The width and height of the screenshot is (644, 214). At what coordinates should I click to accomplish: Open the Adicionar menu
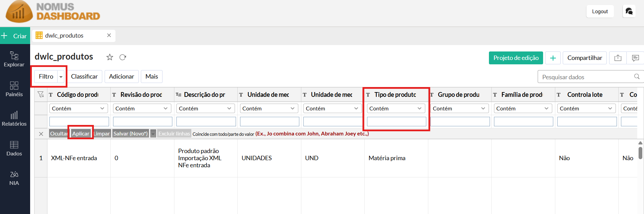[122, 77]
